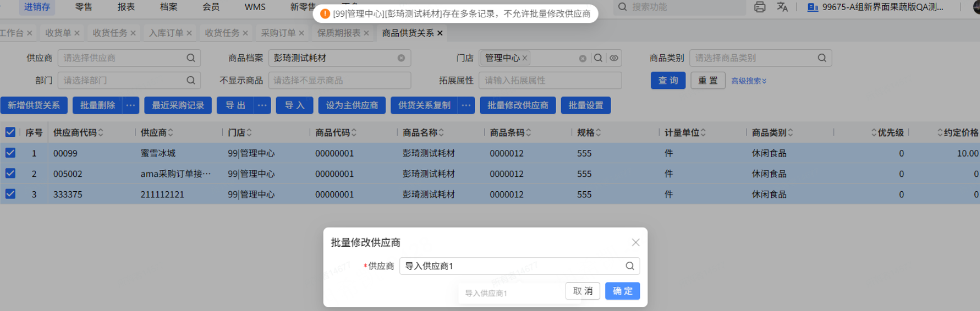This screenshot has width=980, height=311.
Task: Open dialog supplier search magnifier
Action: pyautogui.click(x=629, y=266)
